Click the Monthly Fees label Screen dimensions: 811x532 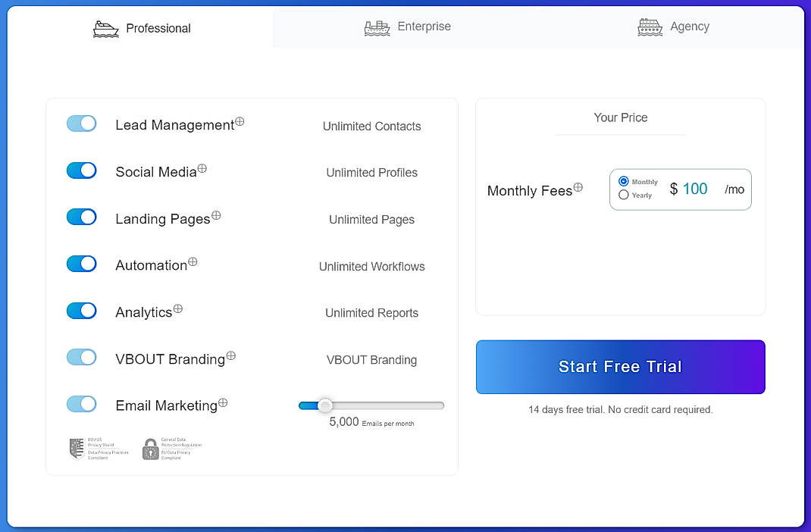(530, 191)
